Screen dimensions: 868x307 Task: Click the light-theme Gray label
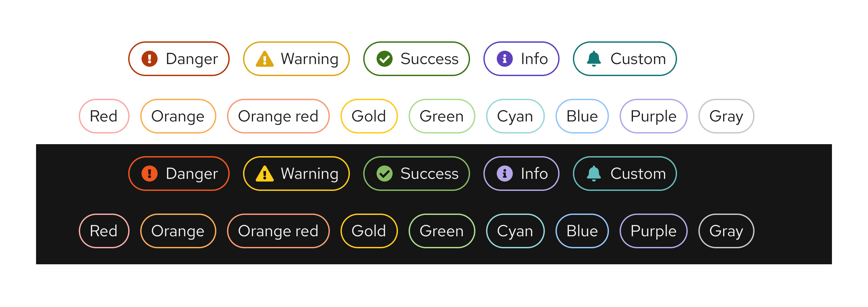(x=726, y=116)
